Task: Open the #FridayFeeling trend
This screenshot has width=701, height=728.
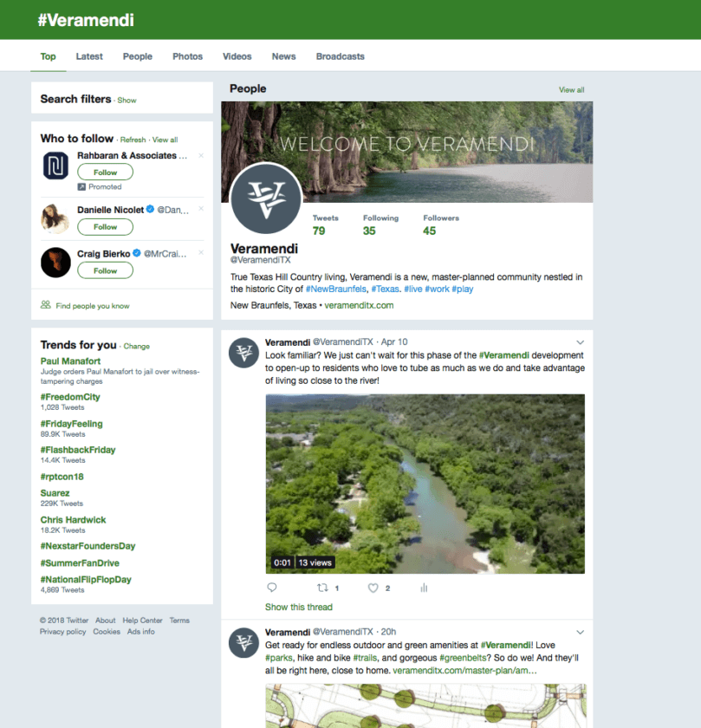Action: coord(72,424)
